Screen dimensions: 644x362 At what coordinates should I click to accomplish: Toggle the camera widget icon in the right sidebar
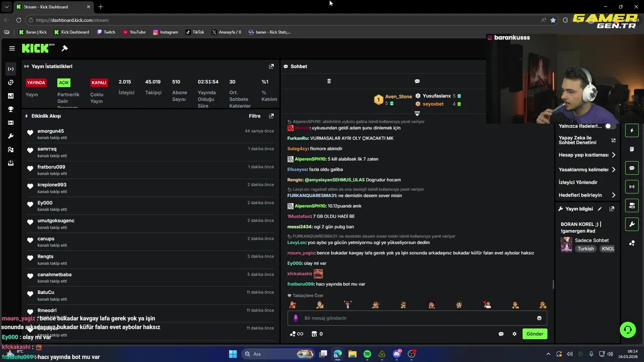632,205
